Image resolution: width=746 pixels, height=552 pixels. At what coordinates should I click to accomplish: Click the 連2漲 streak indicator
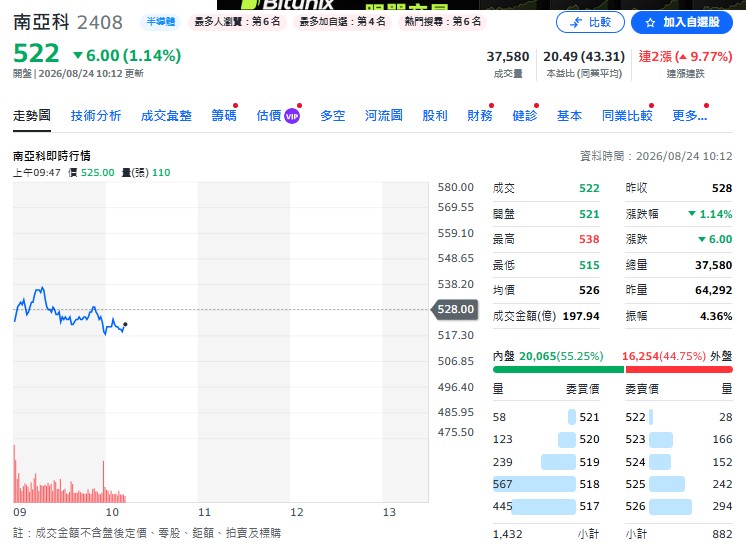(x=685, y=57)
